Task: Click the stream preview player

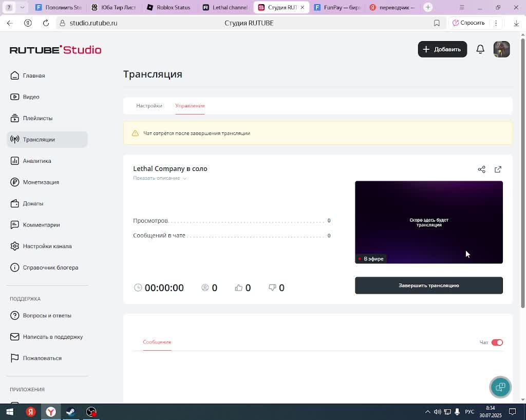Action: 429,222
